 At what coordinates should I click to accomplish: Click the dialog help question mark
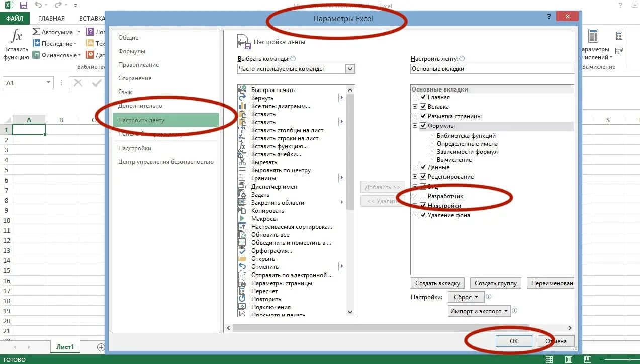[x=549, y=17]
